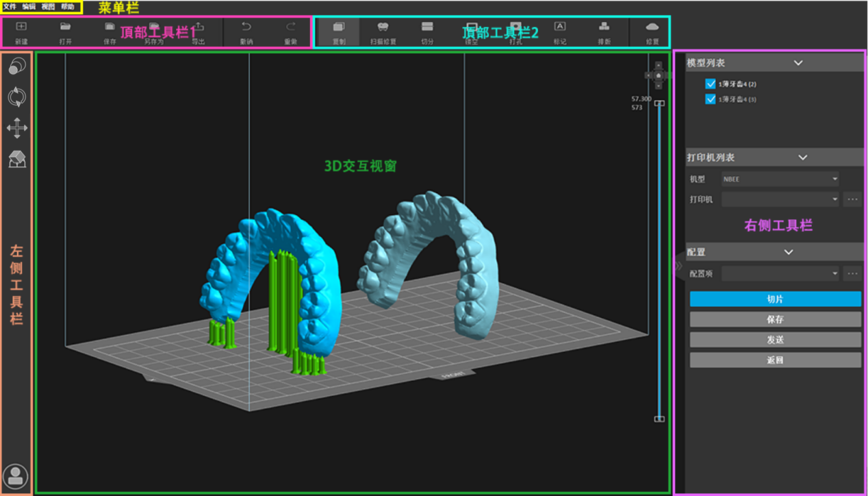Select the scale tool in left sidebar

click(17, 66)
